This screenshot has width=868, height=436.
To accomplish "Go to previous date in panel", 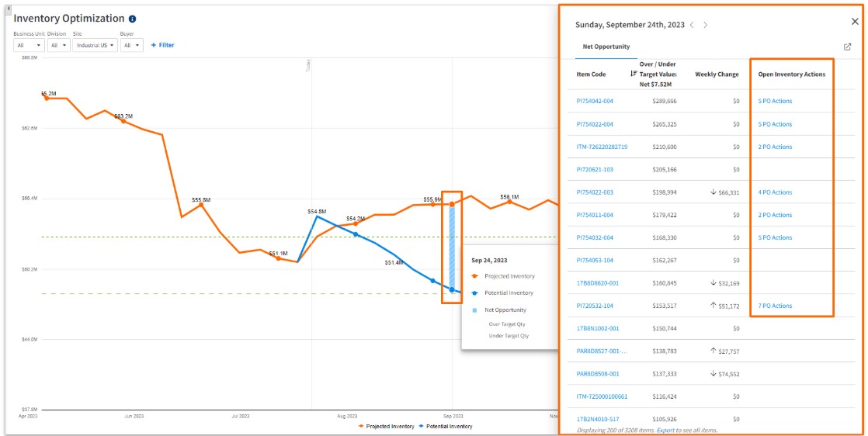I will coord(692,25).
